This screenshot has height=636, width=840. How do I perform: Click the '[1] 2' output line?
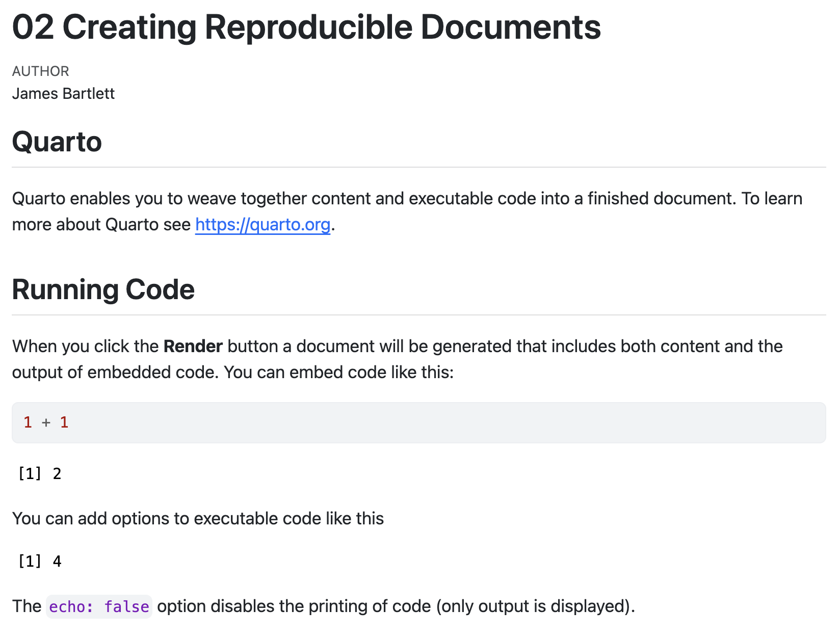click(x=40, y=474)
